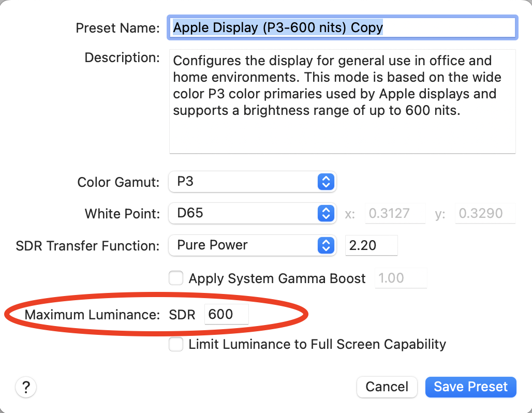
Task: Click the Save Preset button
Action: [470, 387]
